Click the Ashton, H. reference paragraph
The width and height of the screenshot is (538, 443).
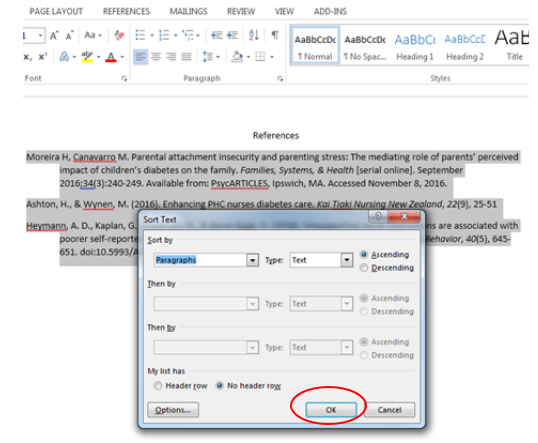261,205
